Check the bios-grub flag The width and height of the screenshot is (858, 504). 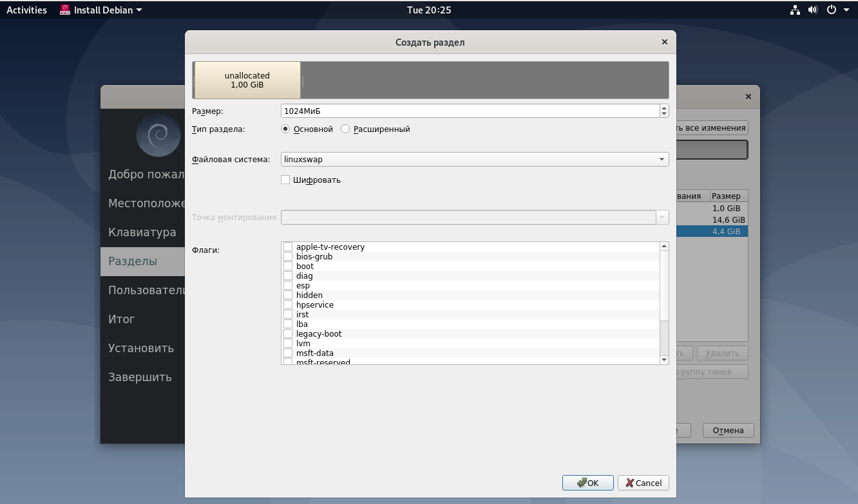(x=288, y=256)
